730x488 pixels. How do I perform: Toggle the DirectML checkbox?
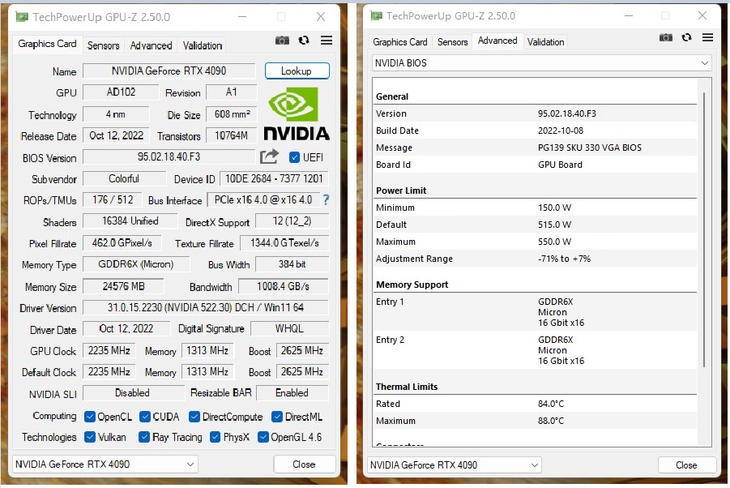click(277, 416)
